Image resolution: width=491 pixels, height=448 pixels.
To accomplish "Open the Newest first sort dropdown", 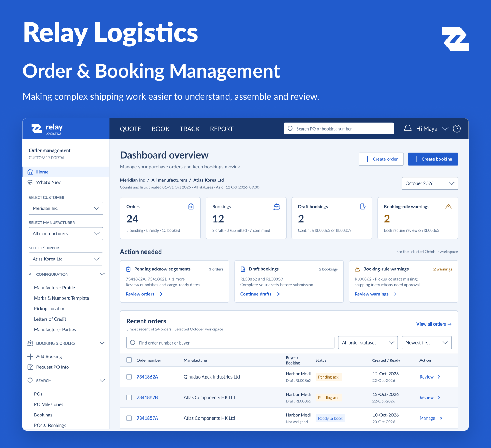I will (427, 343).
